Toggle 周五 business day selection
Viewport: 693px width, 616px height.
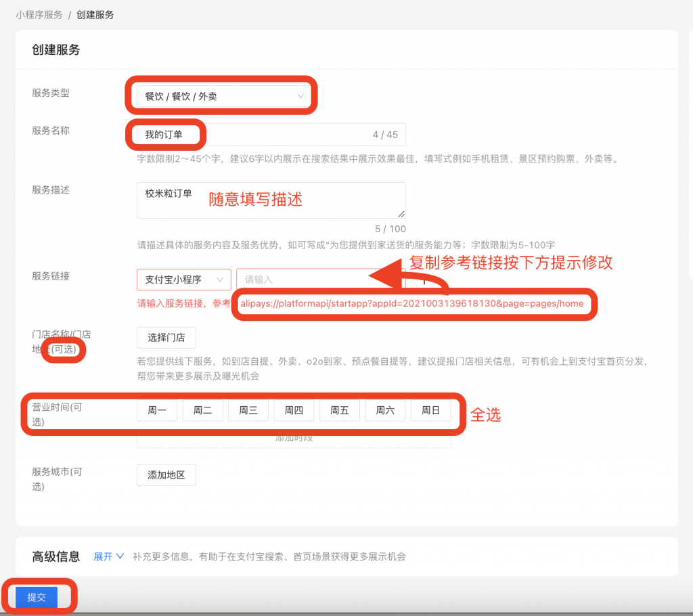click(x=339, y=410)
